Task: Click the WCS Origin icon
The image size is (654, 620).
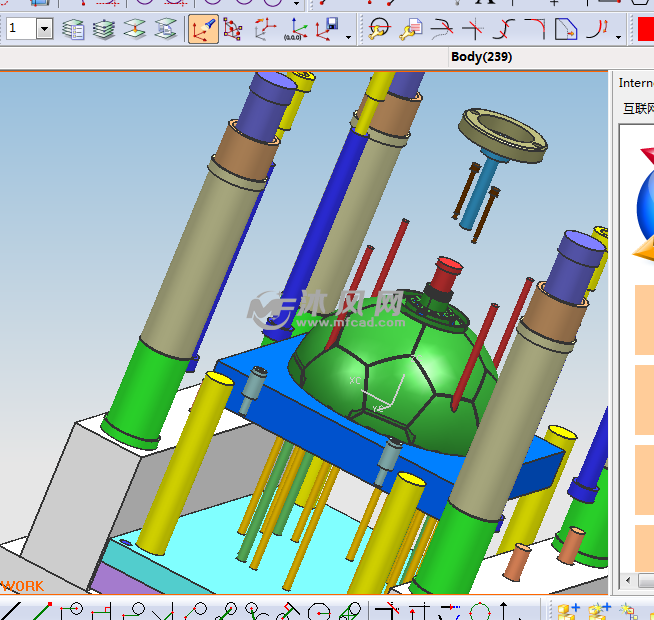Action: point(234,29)
